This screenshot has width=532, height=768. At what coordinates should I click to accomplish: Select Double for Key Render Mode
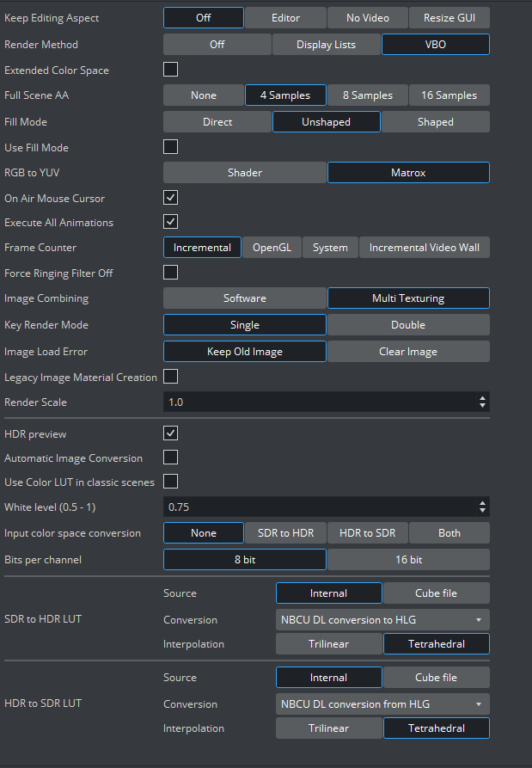tap(407, 325)
